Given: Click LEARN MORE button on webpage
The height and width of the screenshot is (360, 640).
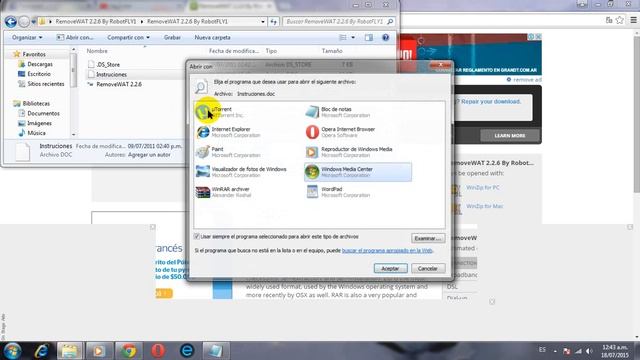Looking at the screenshot, I should [x=509, y=136].
